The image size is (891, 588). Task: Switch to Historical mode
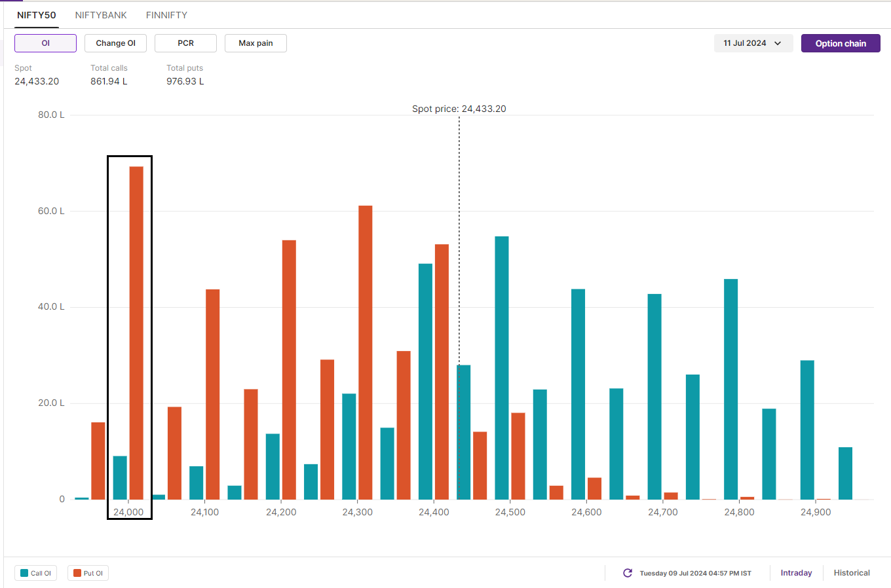(x=852, y=573)
